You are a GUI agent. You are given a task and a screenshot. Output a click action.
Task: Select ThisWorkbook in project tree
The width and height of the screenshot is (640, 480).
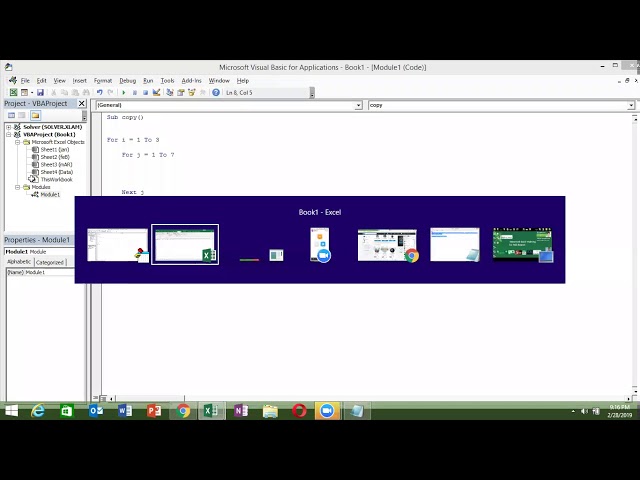[x=56, y=180]
